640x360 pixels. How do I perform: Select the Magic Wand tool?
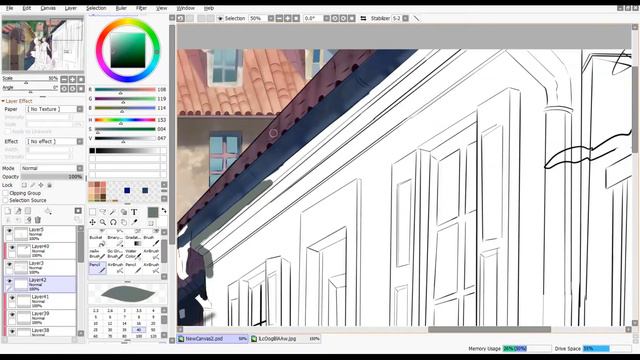[113, 212]
